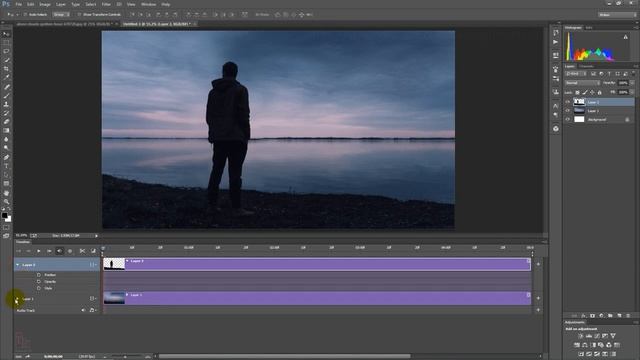The image size is (640, 360).
Task: Select the Zoom tool
Action: pos(6,202)
